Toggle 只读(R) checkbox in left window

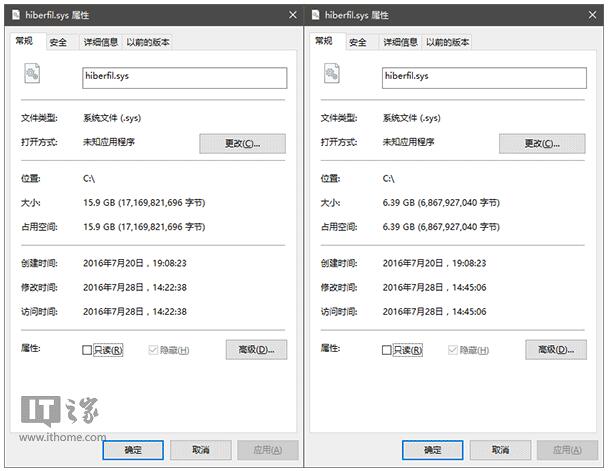87,350
